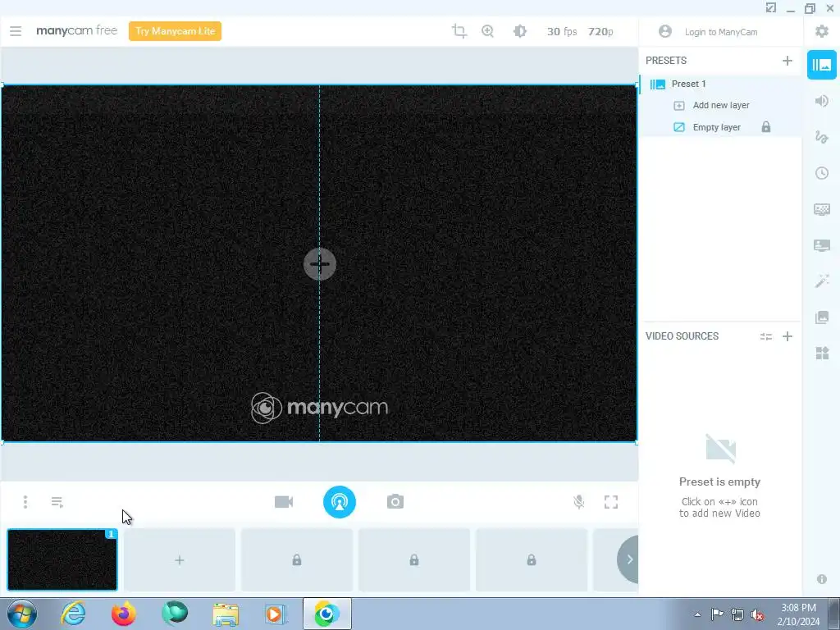Open the Draw sidebar tab
Screen dimensions: 840x630
click(822, 137)
